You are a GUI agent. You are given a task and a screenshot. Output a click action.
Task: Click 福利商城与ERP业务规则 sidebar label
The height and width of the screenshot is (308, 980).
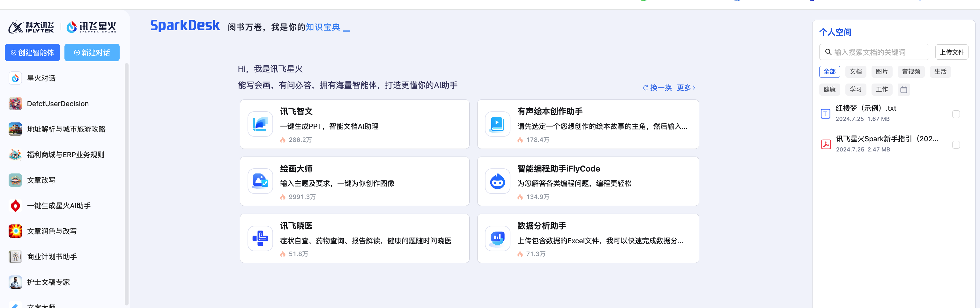pyautogui.click(x=65, y=155)
